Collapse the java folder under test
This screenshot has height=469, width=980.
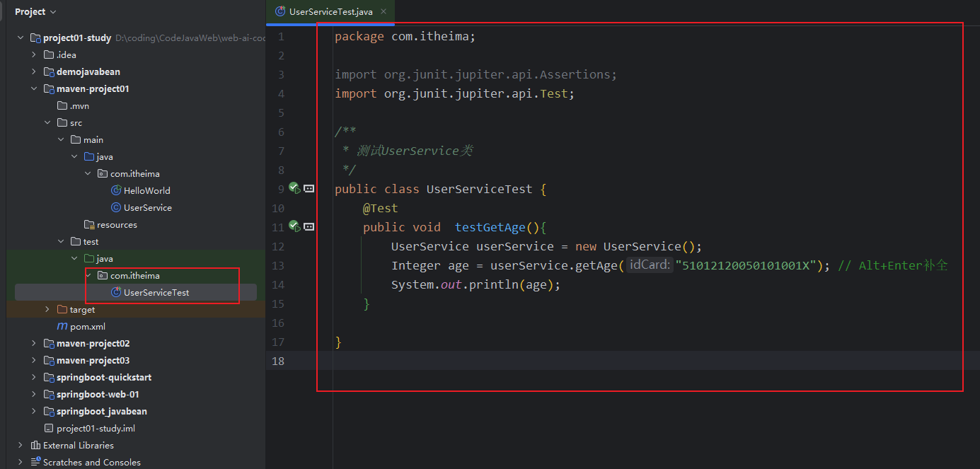pos(74,258)
